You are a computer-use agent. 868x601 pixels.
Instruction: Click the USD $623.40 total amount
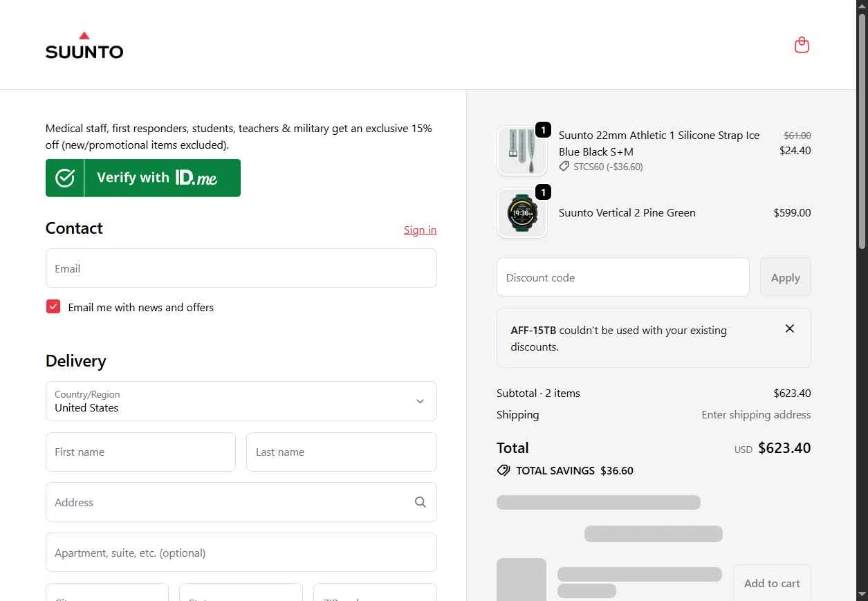coord(773,448)
